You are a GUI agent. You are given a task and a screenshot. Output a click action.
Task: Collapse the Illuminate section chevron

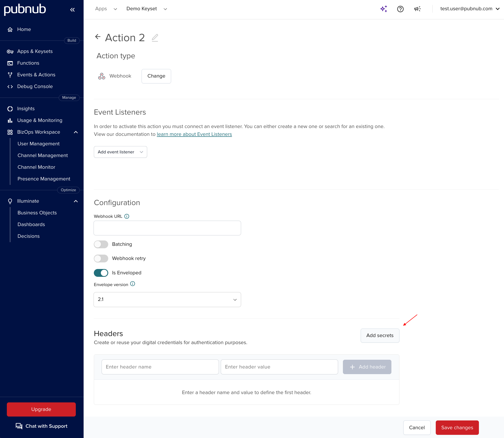(76, 201)
